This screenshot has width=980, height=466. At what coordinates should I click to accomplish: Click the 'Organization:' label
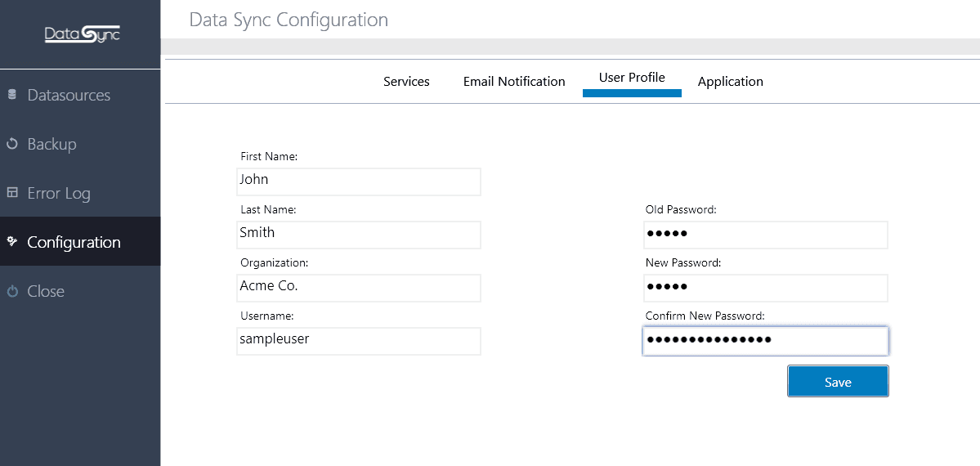(274, 263)
